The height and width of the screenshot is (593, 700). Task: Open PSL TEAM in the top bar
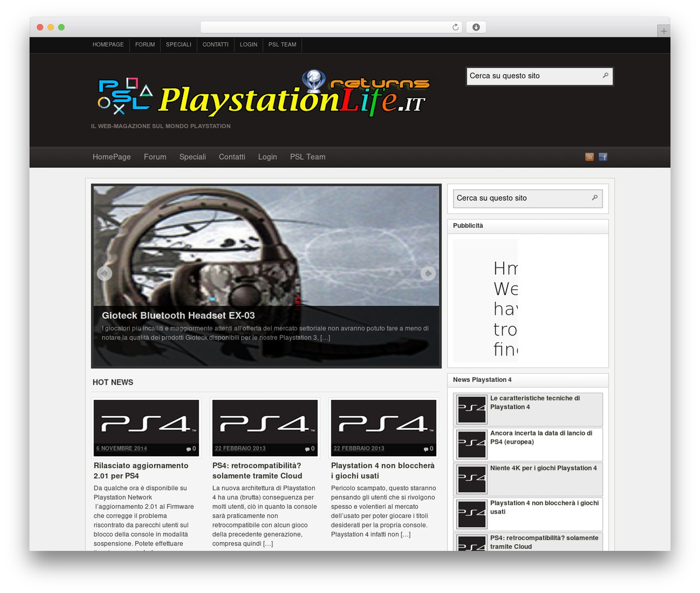click(x=282, y=45)
